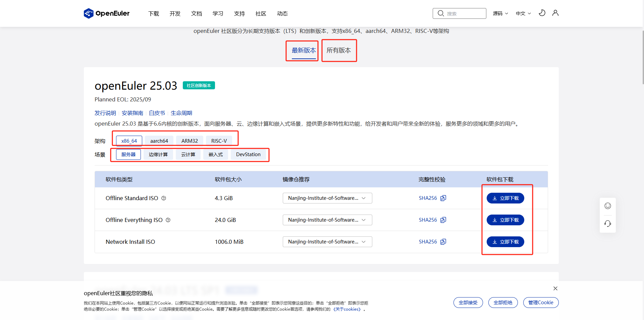Open the 安装指南 link
The width and height of the screenshot is (644, 320).
click(132, 113)
